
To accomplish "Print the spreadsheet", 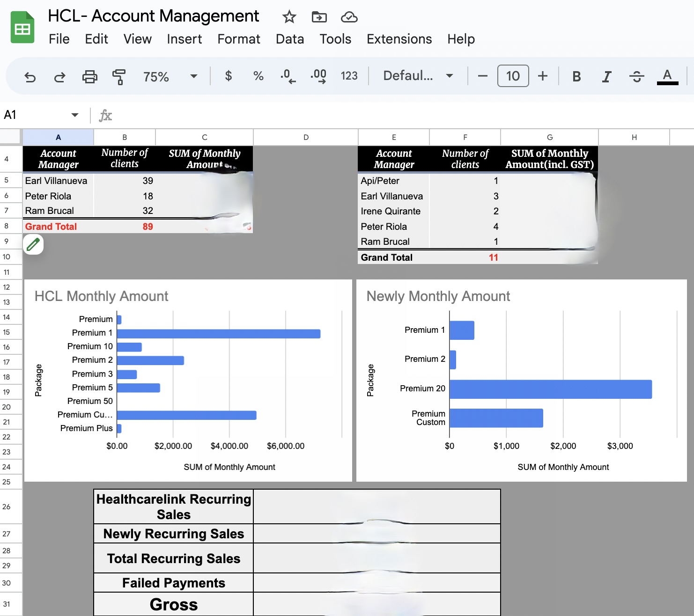I will pos(89,76).
